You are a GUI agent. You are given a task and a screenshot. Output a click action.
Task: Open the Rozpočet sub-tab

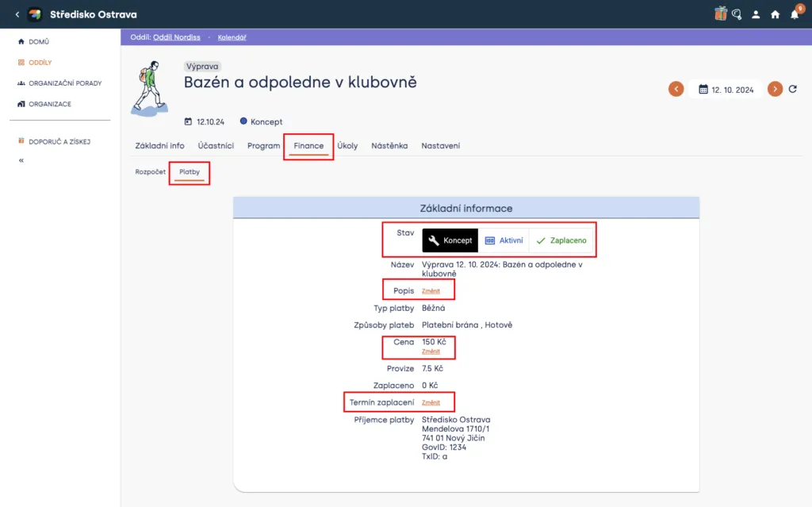tap(150, 171)
